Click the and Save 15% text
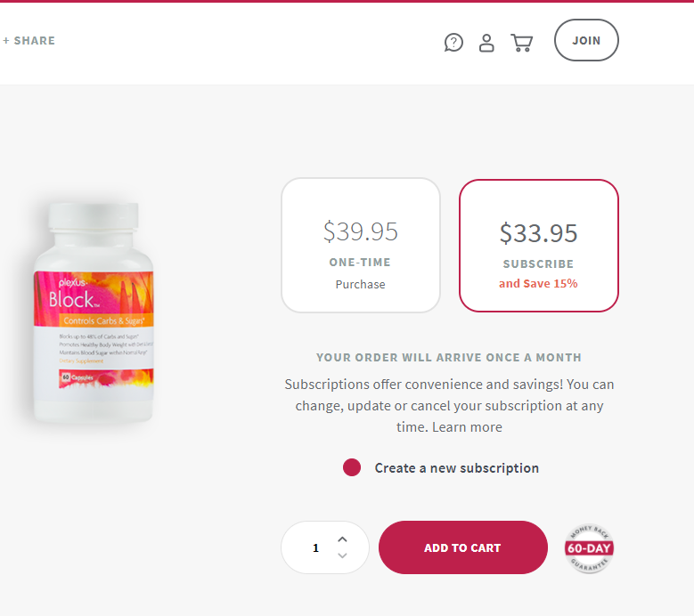Image resolution: width=694 pixels, height=616 pixels. (538, 283)
